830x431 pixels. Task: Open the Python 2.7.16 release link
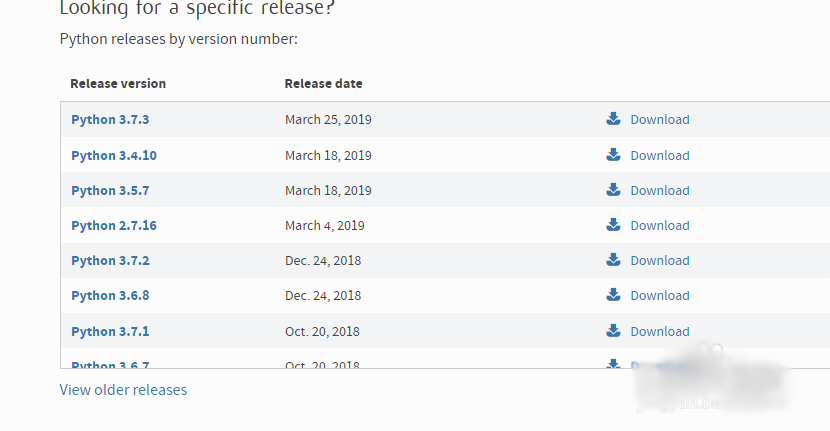point(114,226)
